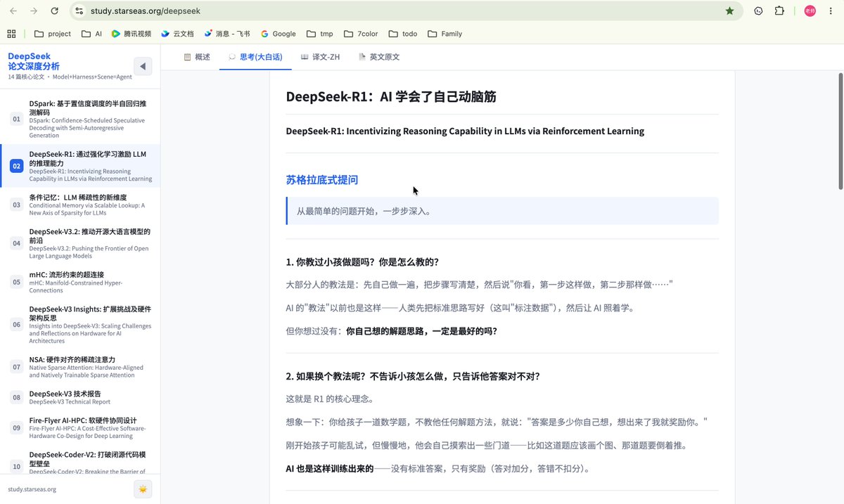The image size is (844, 504).
Task: Switch to the 英文原文 tab
Action: pos(379,57)
